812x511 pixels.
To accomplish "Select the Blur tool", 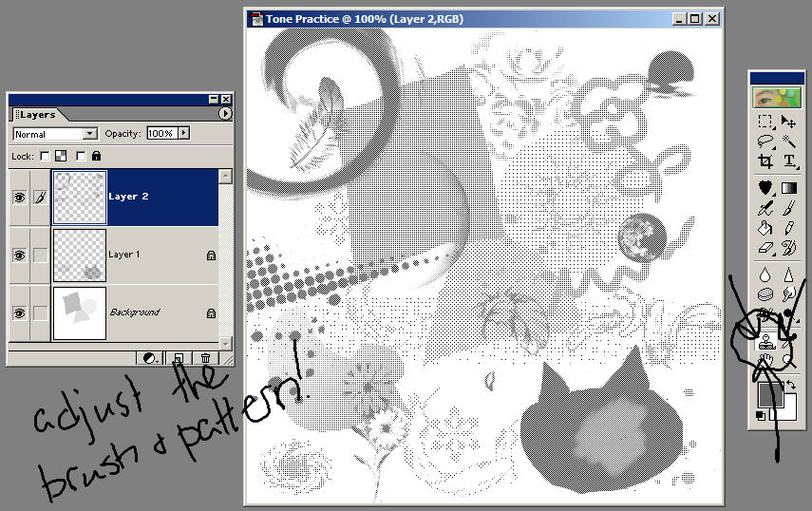I will (x=765, y=274).
